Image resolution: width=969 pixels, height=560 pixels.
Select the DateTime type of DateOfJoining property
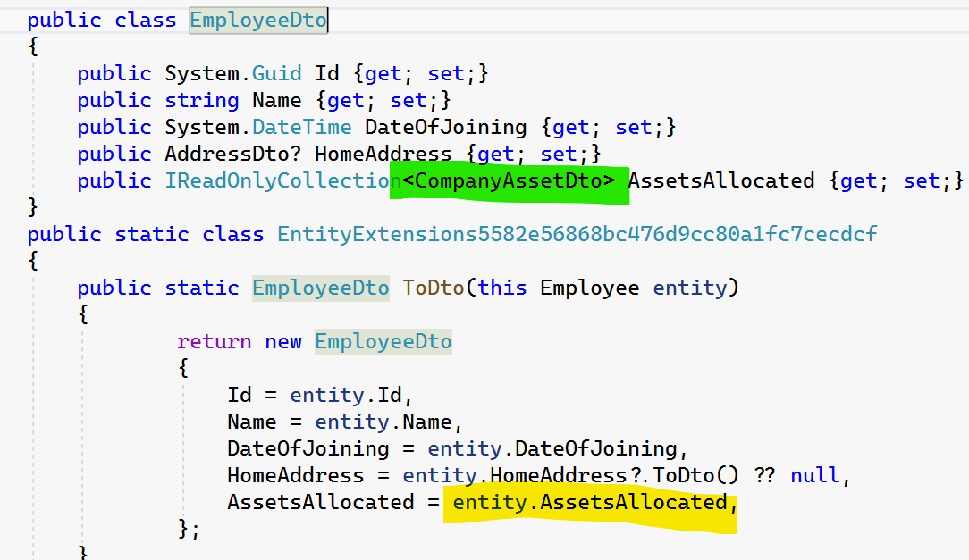(x=303, y=128)
